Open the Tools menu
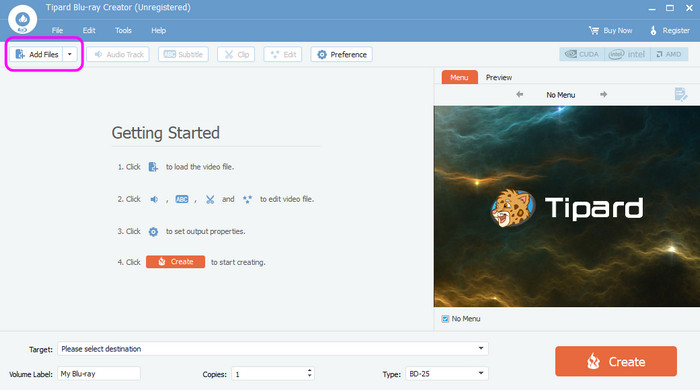The height and width of the screenshot is (390, 700). coord(123,30)
